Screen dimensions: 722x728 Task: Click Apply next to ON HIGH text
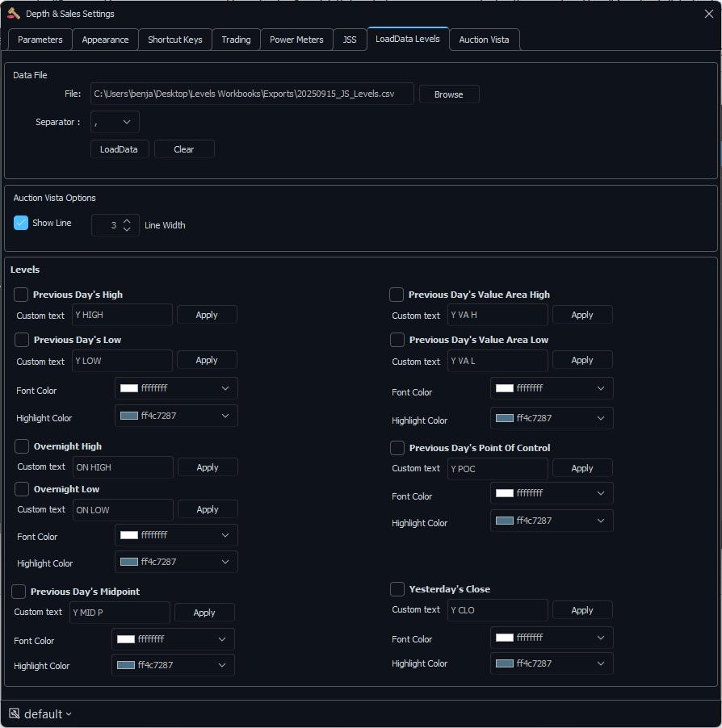click(208, 467)
